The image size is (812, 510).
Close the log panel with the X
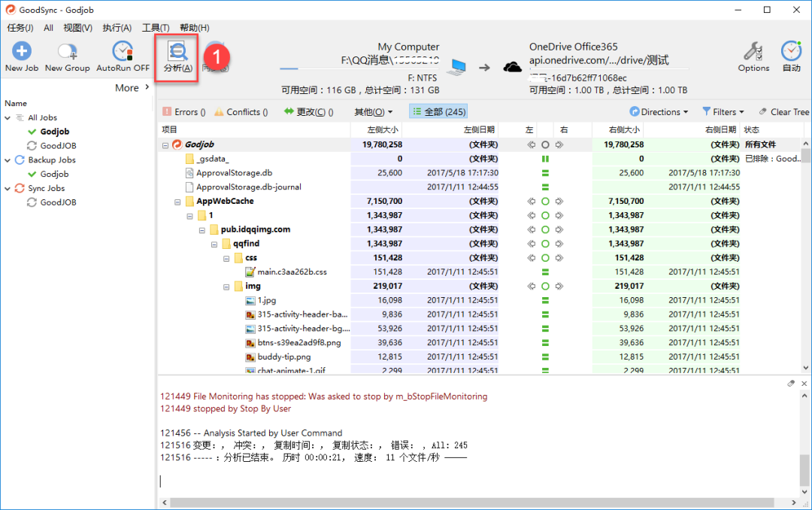pos(804,384)
